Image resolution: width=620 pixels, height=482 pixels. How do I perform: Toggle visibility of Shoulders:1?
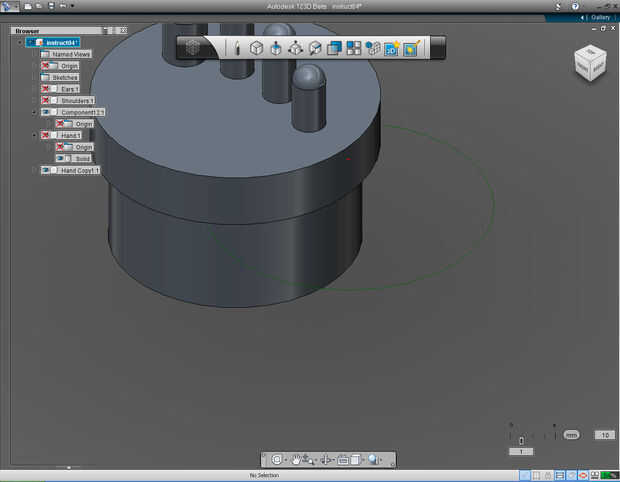[x=47, y=100]
